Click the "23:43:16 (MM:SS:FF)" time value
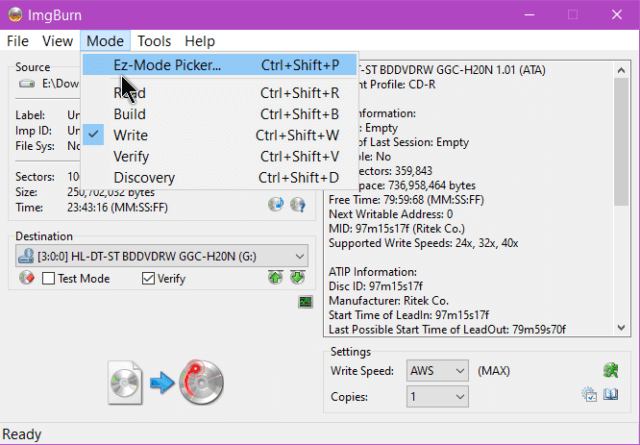Viewport: 640px width, 445px height. coord(118,207)
